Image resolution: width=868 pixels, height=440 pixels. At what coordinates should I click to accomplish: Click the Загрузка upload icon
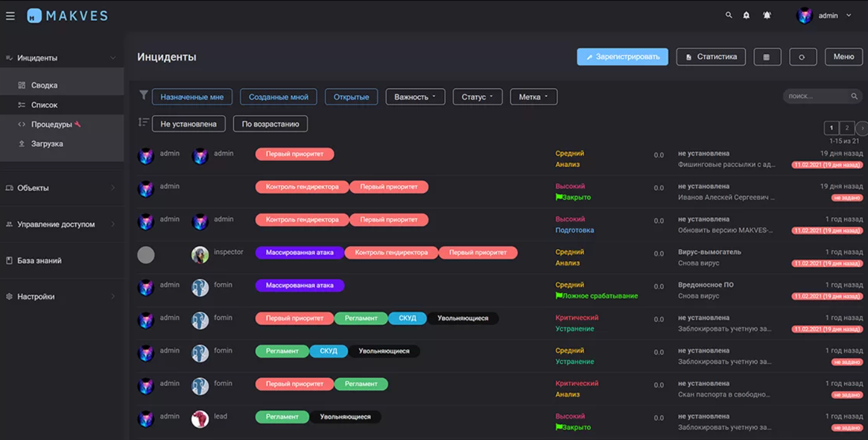point(22,144)
